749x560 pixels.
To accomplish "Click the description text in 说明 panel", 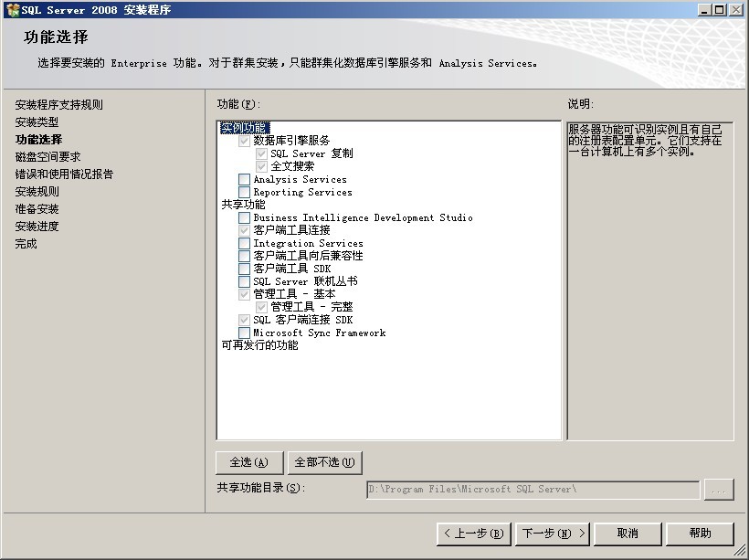I will [x=645, y=141].
